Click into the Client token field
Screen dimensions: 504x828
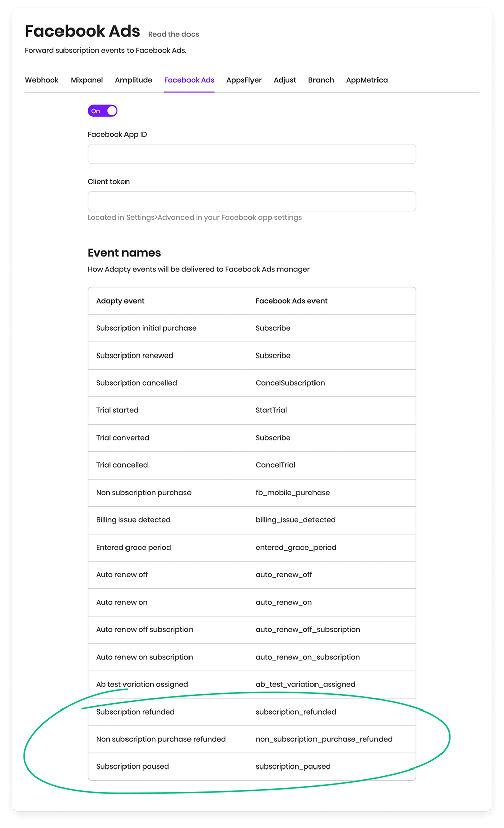pos(252,201)
